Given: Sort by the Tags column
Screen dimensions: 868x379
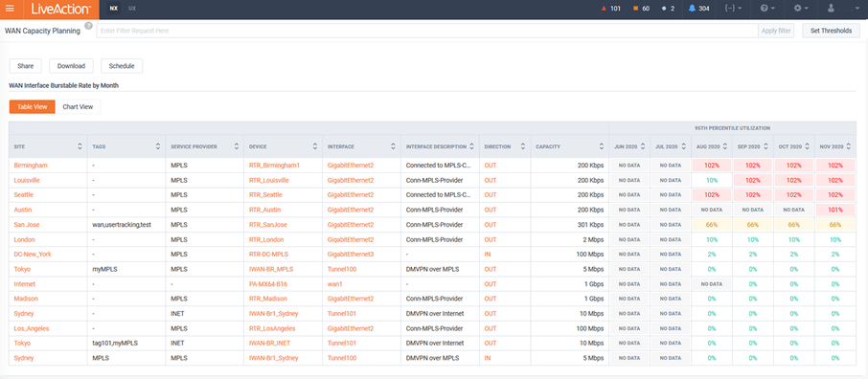Looking at the screenshot, I should (158, 146).
